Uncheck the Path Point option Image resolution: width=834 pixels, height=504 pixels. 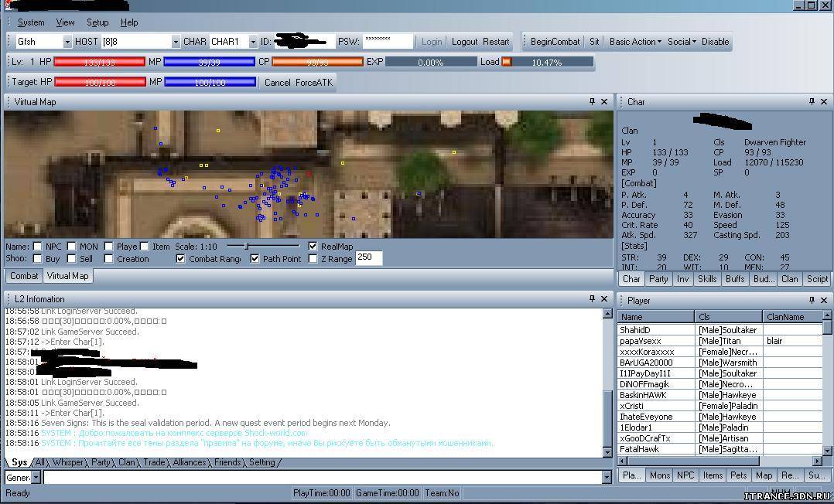tap(255, 259)
